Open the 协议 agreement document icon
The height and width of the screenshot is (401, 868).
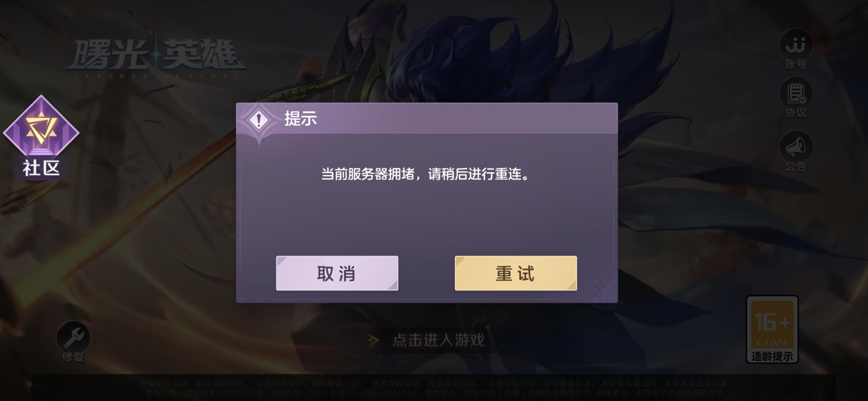[796, 93]
